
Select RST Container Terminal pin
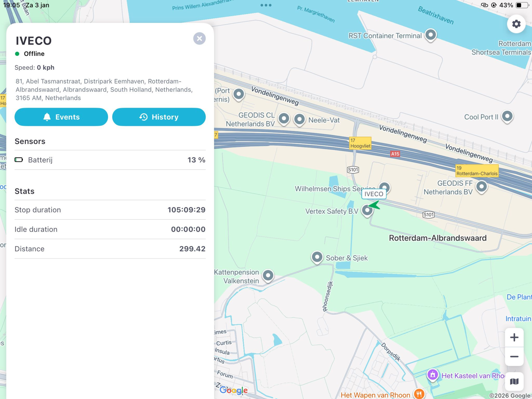click(431, 35)
